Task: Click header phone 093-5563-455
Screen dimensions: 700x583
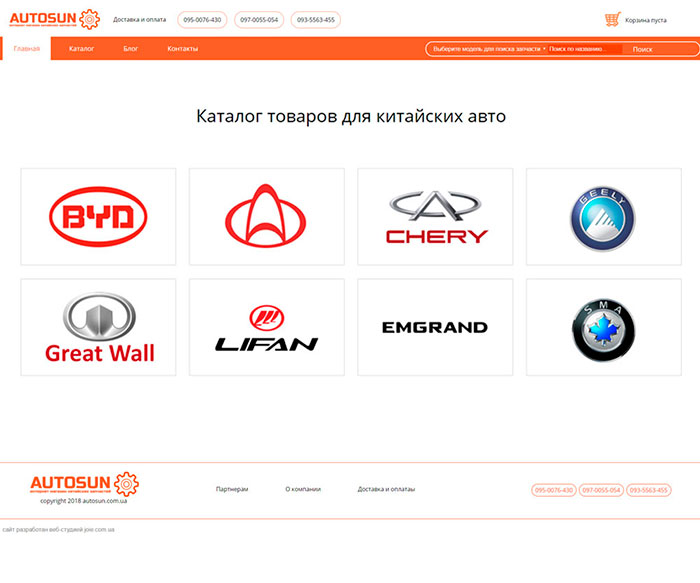Action: [x=316, y=20]
